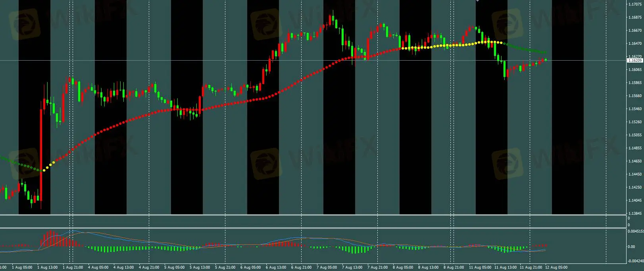Select the current price tag 1.16209

click(635, 61)
